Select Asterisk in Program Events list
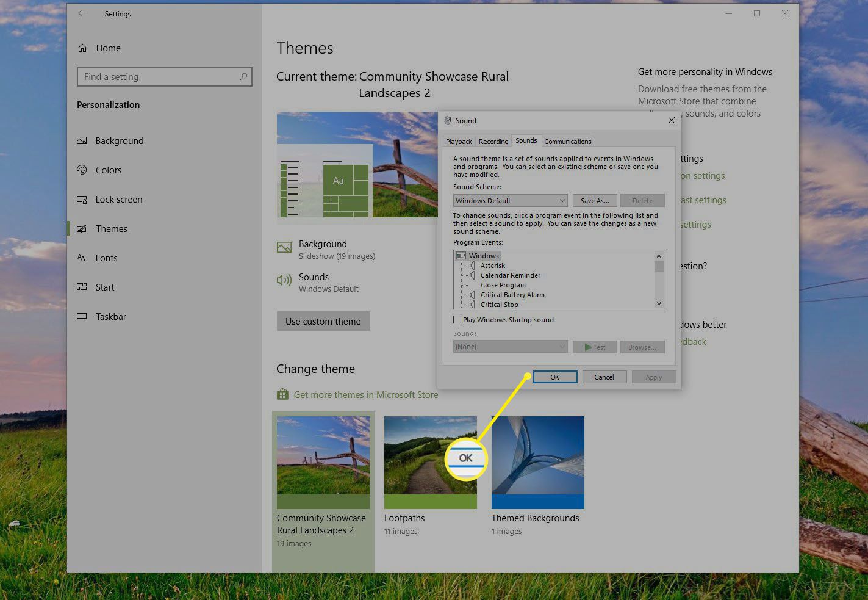The height and width of the screenshot is (600, 868). [x=493, y=266]
